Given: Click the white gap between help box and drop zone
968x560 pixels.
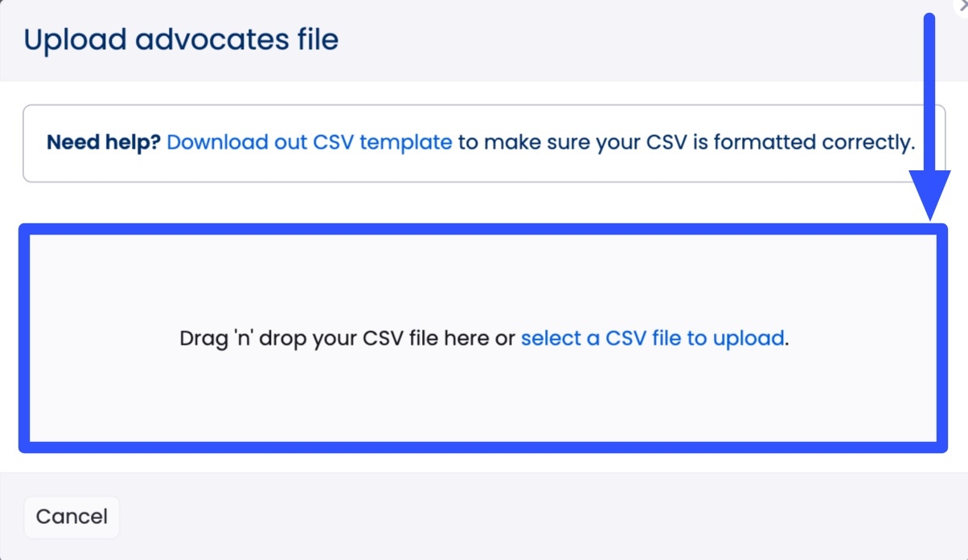Looking at the screenshot, I should click(482, 202).
